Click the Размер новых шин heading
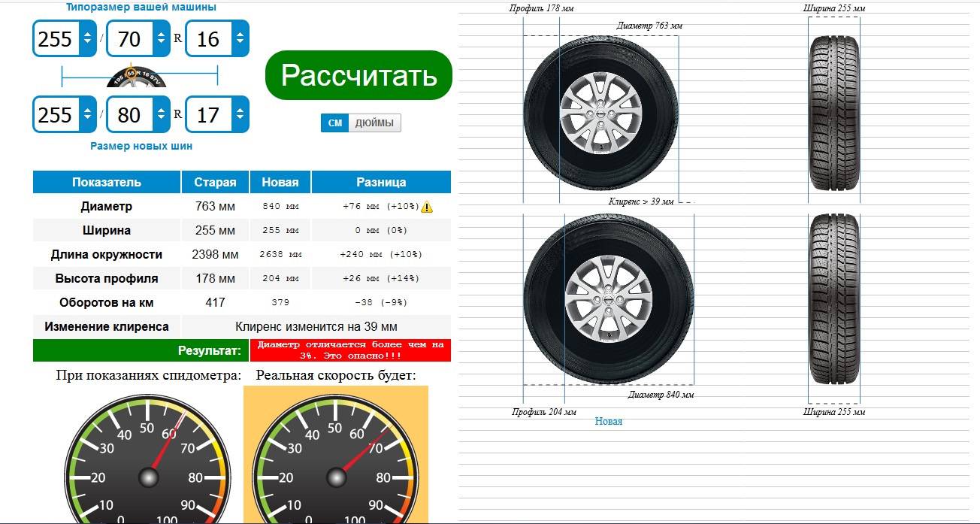980x524 pixels. point(141,146)
